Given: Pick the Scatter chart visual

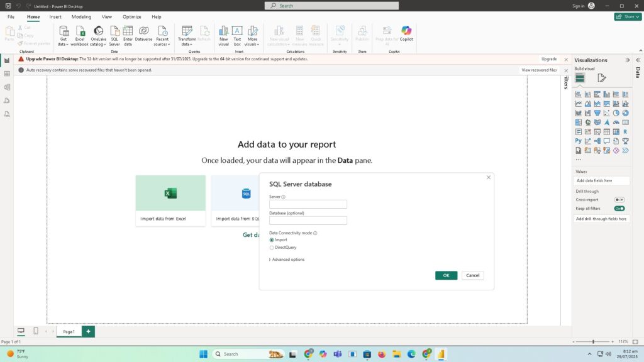Looking at the screenshot, I should click(607, 113).
